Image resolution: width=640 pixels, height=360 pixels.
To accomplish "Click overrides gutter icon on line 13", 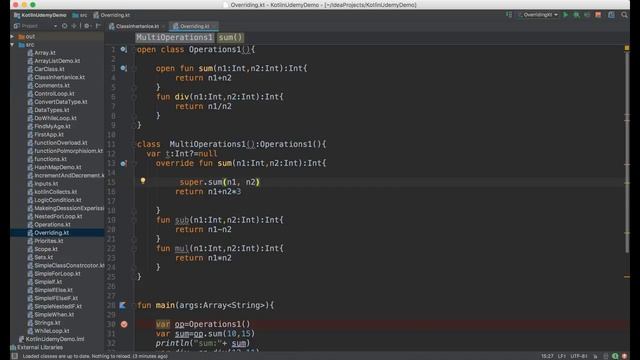I will click(x=123, y=163).
